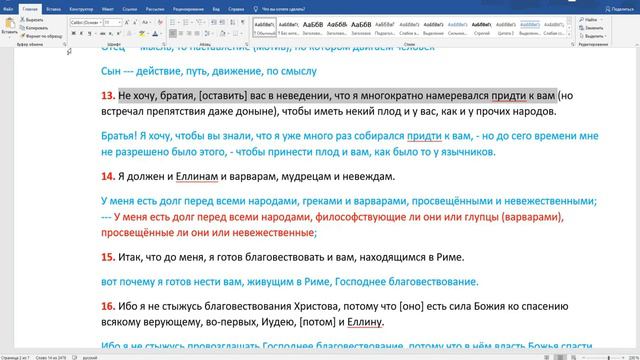The image size is (640, 360).
Task: Switch to the Рассылки tab
Action: (155, 9)
